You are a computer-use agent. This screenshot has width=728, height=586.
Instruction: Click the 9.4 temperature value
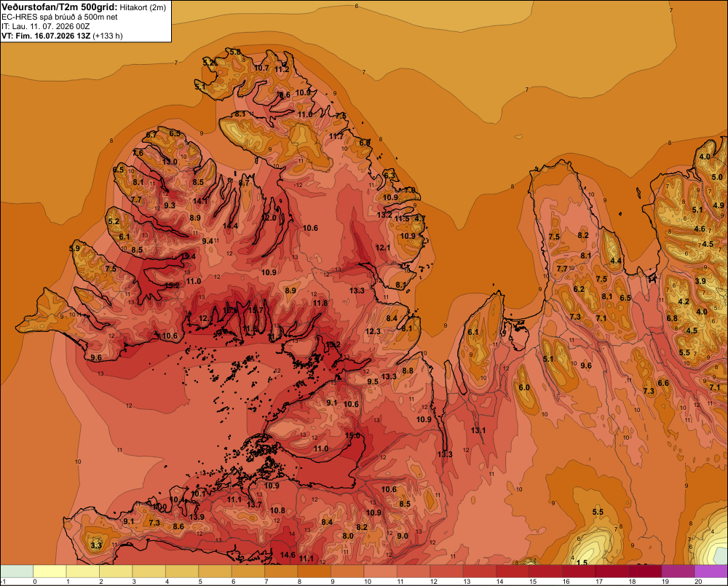[x=207, y=241]
